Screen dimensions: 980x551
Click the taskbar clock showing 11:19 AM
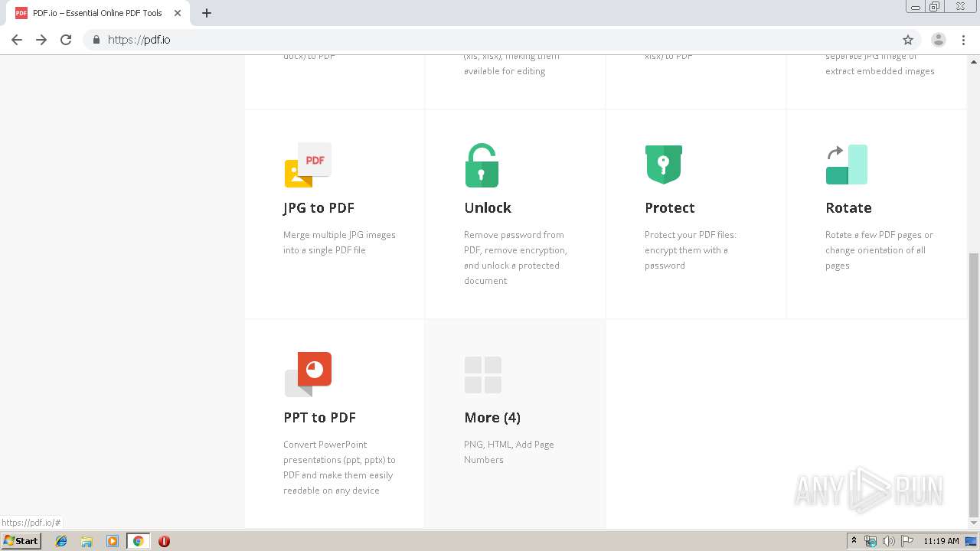(x=941, y=541)
